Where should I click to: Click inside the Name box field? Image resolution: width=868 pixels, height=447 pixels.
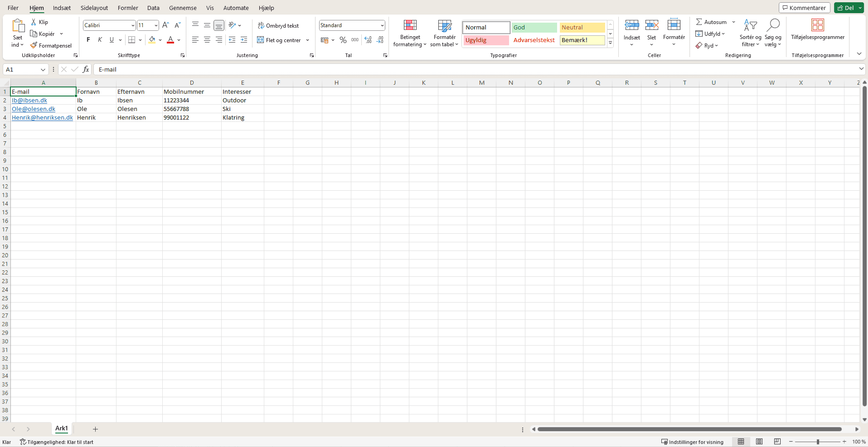23,69
